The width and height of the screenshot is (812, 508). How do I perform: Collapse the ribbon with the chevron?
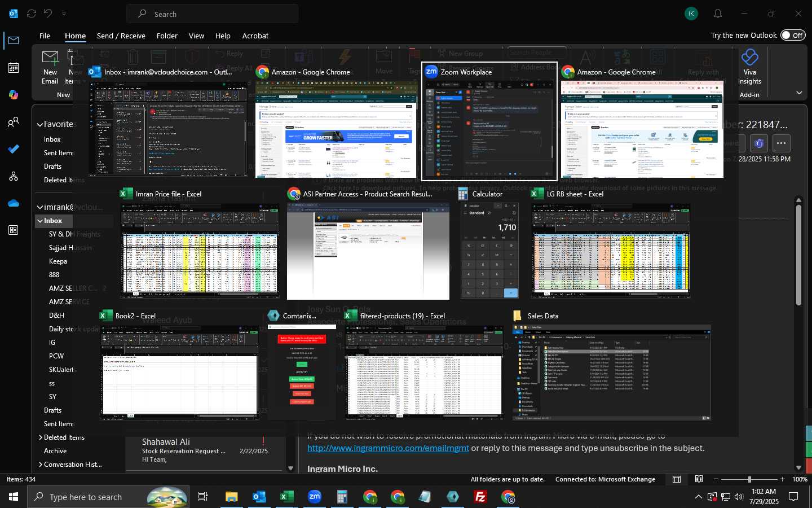click(799, 93)
